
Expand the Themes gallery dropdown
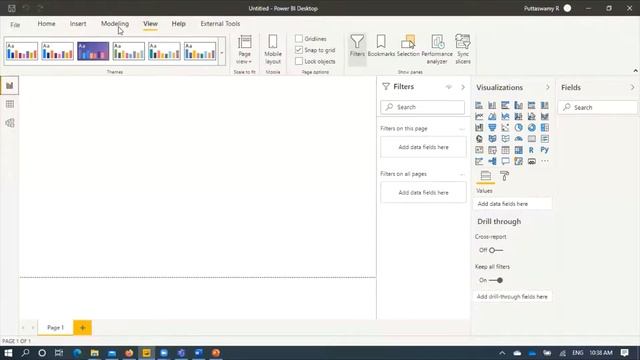(x=222, y=53)
